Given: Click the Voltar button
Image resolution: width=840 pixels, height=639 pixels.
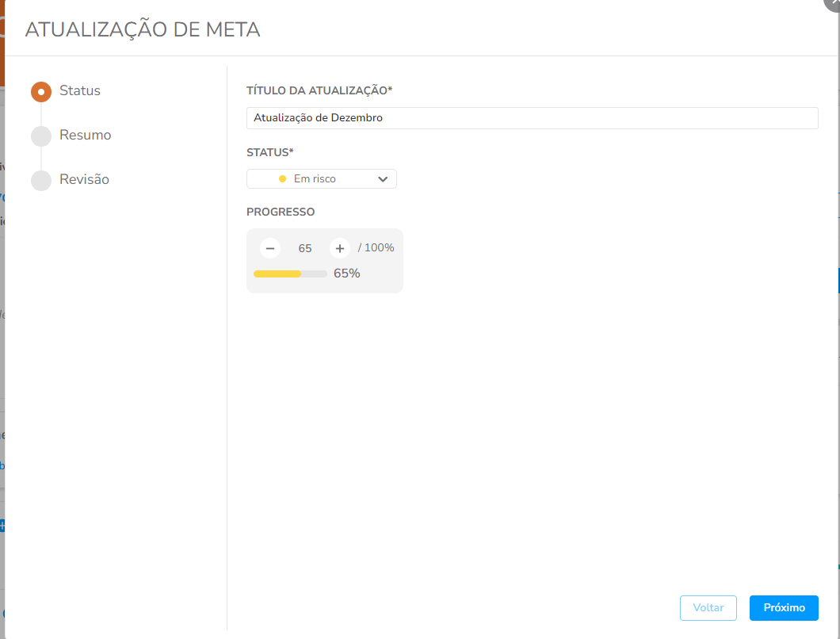Looking at the screenshot, I should click(x=708, y=608).
